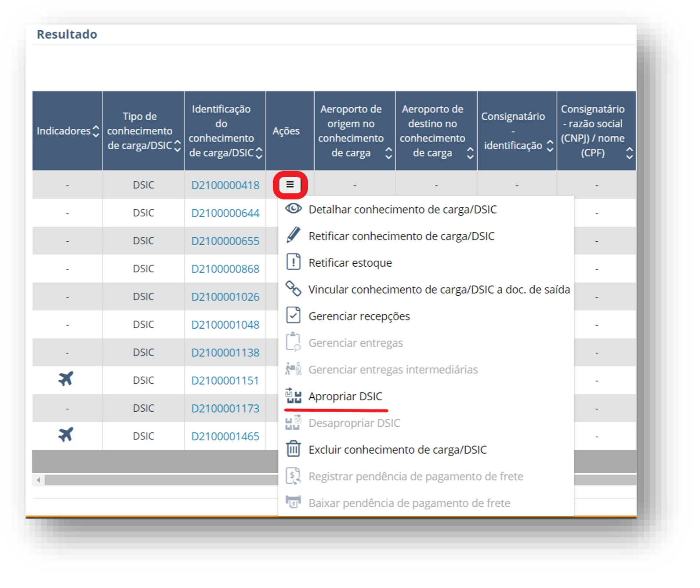Image resolution: width=700 pixels, height=588 pixels.
Task: Click the chain link icon for Vincular
Action: [294, 289]
